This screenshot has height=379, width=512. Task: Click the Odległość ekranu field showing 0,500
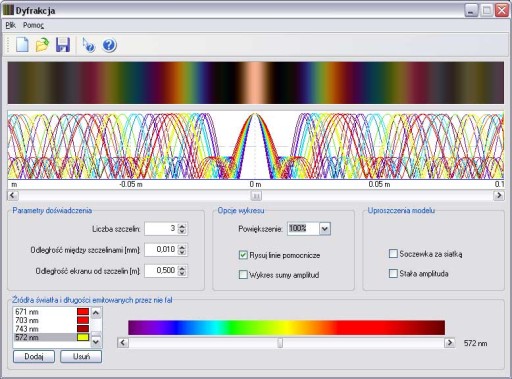[x=161, y=271]
